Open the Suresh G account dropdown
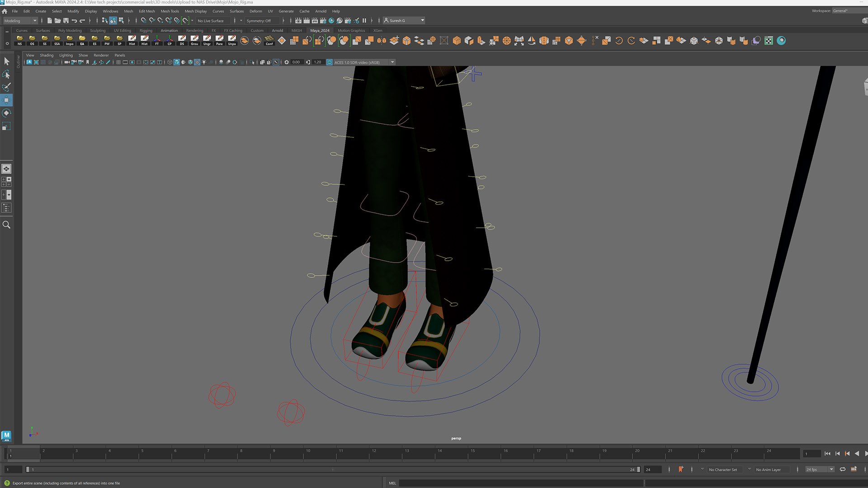868x488 pixels. coord(404,21)
